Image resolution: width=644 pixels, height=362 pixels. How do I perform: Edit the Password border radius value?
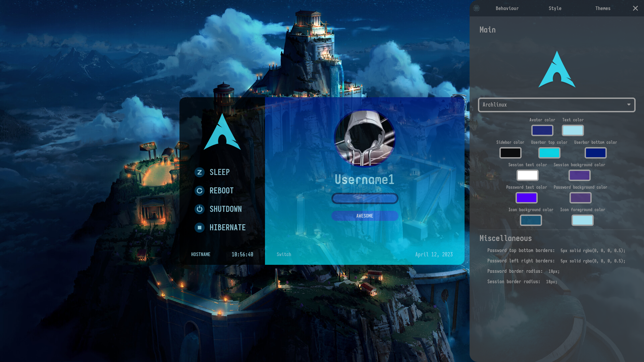(x=554, y=271)
